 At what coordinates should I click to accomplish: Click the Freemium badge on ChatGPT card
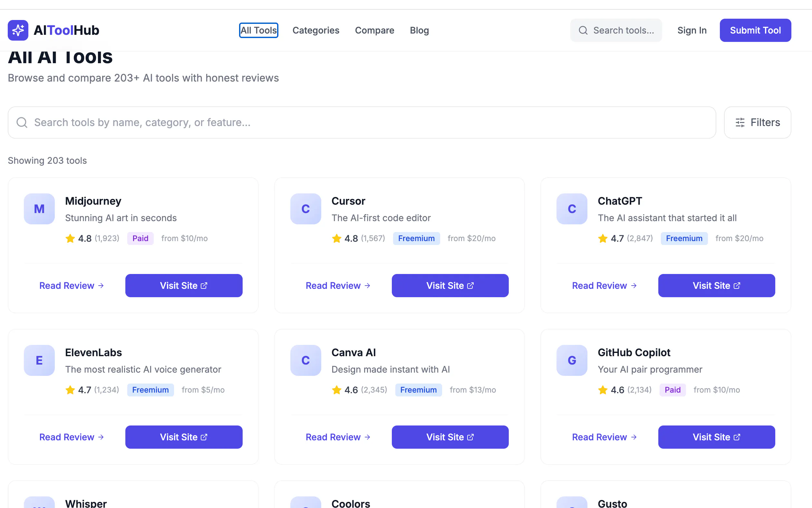[x=684, y=239]
